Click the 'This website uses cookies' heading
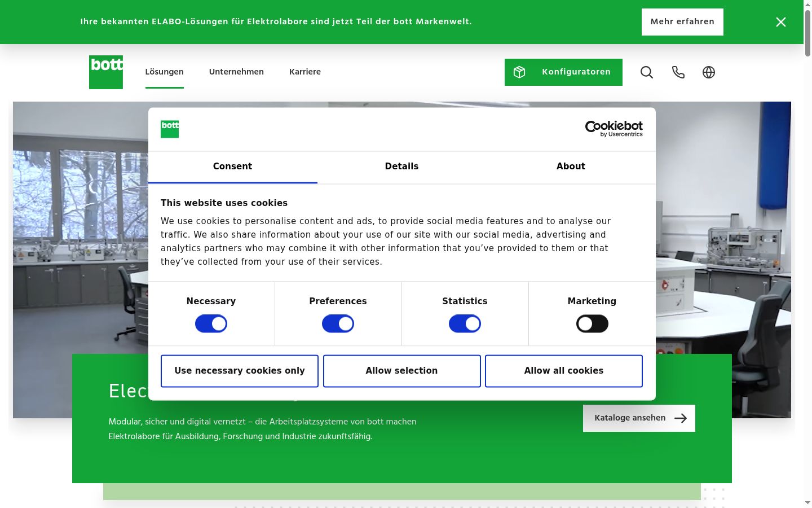Viewport: 812px width, 508px height. tap(224, 203)
